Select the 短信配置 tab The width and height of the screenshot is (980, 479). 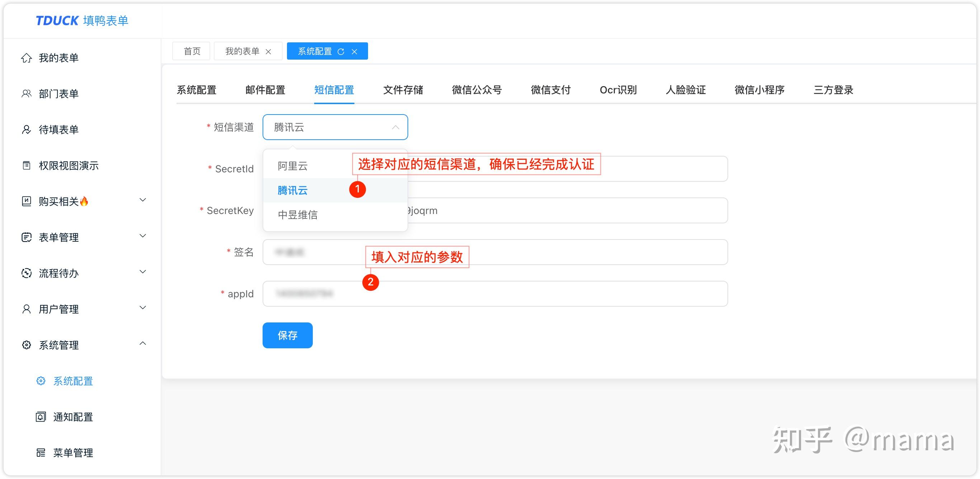334,90
